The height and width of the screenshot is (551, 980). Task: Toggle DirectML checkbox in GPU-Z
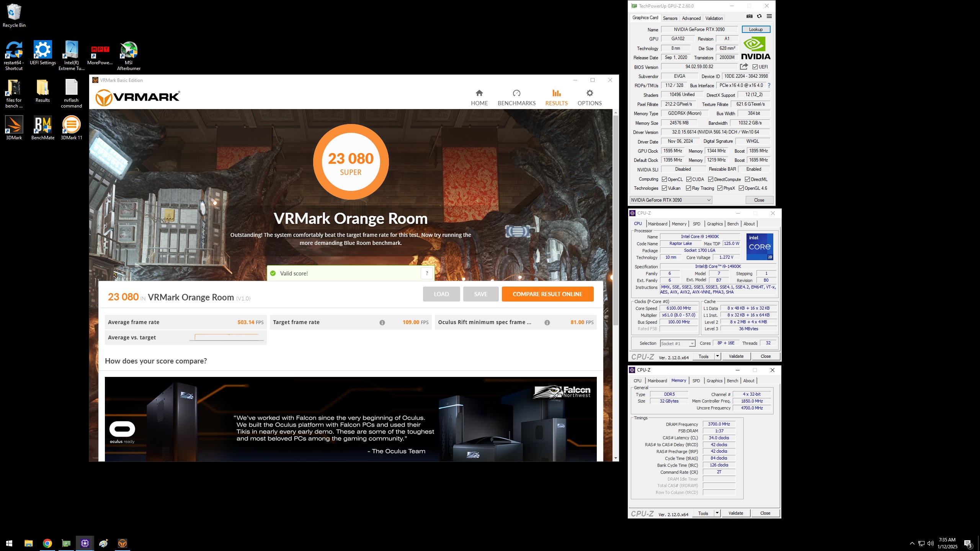(747, 179)
